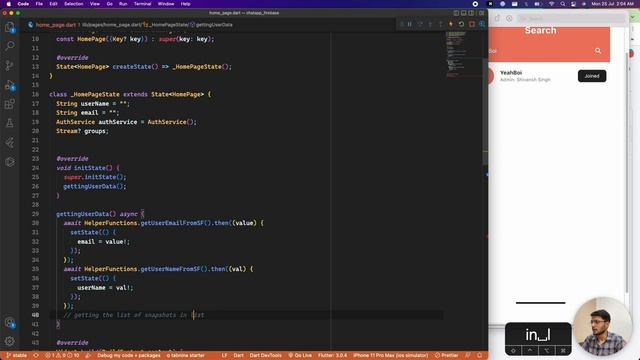Pause the debug session
The height and width of the screenshot is (360, 640).
[x=409, y=24]
